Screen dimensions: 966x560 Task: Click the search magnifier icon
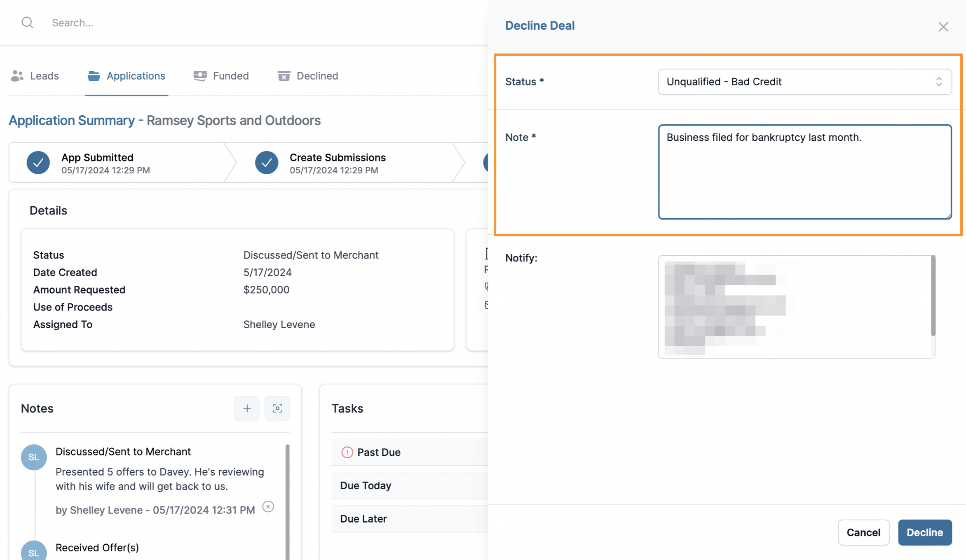point(27,23)
